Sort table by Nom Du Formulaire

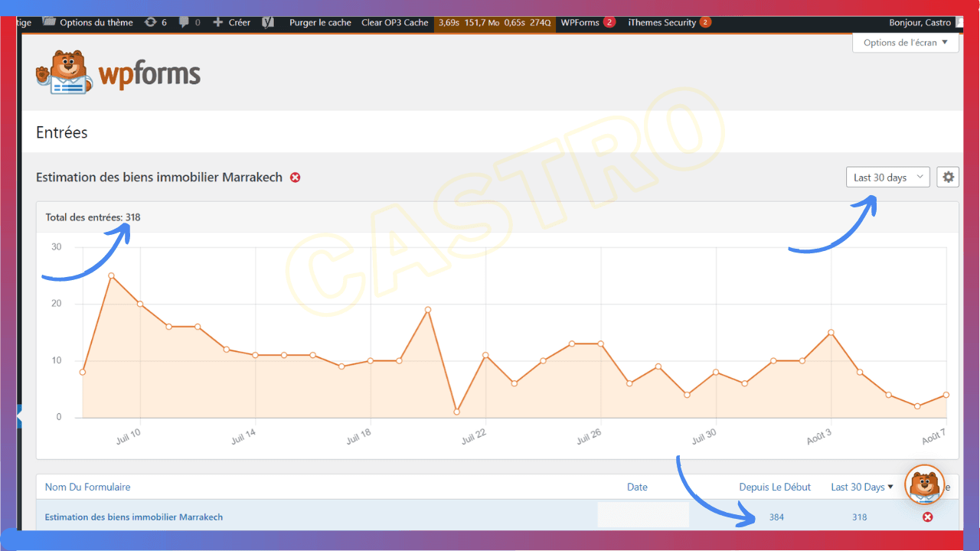(87, 487)
